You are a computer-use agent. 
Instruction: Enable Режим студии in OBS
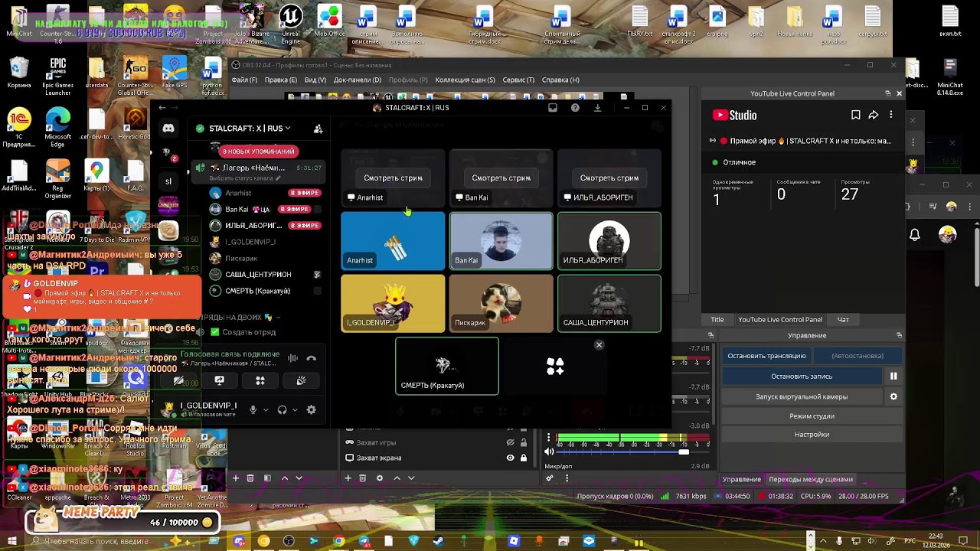tap(812, 416)
